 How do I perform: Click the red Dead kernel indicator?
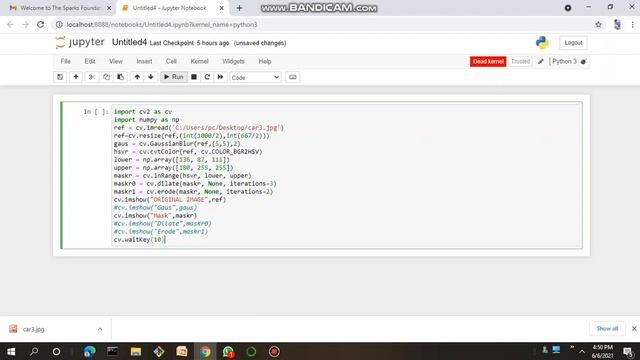[x=488, y=62]
